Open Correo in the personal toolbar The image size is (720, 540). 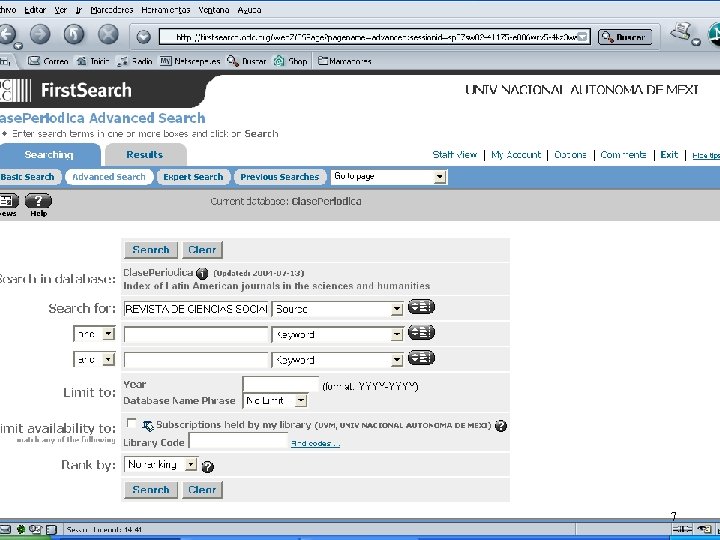coord(48,61)
